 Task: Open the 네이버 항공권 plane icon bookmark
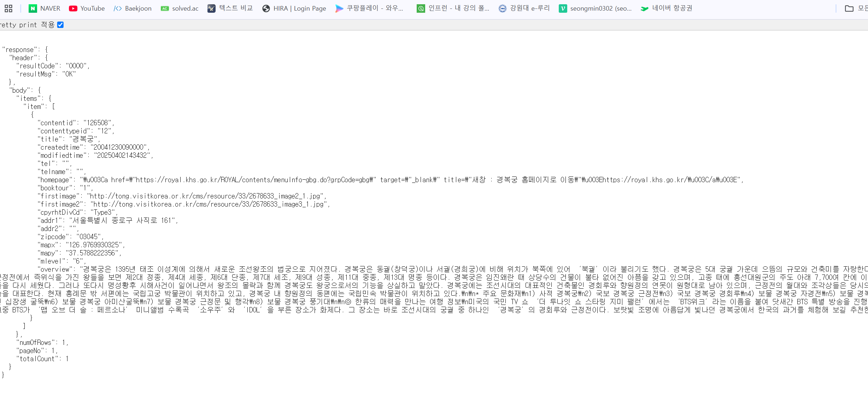(x=645, y=8)
